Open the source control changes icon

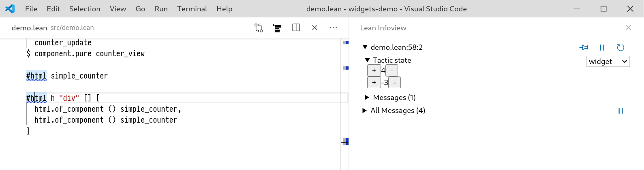point(259,28)
